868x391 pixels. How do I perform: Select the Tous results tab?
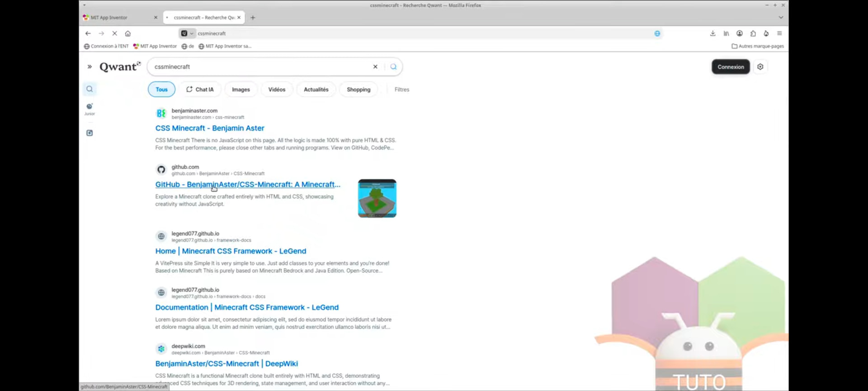[161, 90]
